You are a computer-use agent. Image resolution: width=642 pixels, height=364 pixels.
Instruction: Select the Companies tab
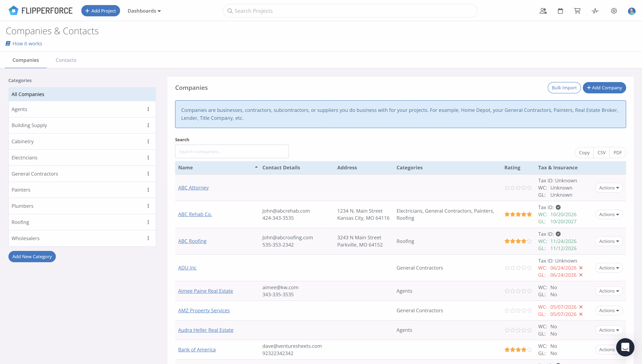coord(26,60)
